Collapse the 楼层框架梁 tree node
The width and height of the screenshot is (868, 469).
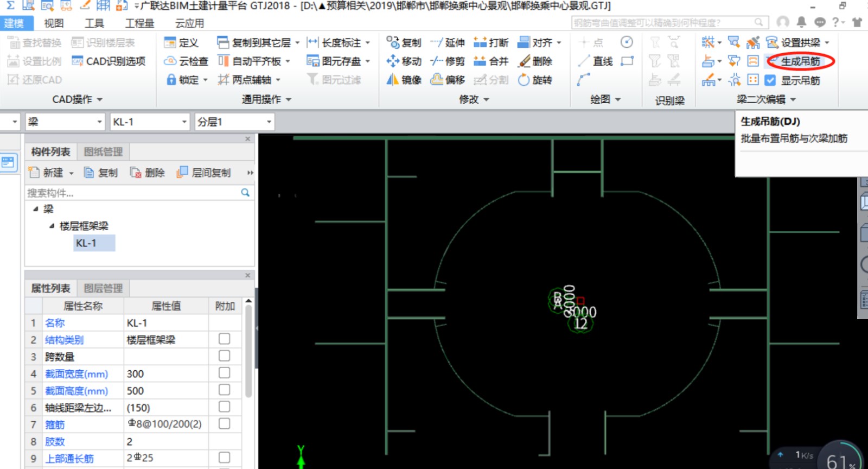52,226
